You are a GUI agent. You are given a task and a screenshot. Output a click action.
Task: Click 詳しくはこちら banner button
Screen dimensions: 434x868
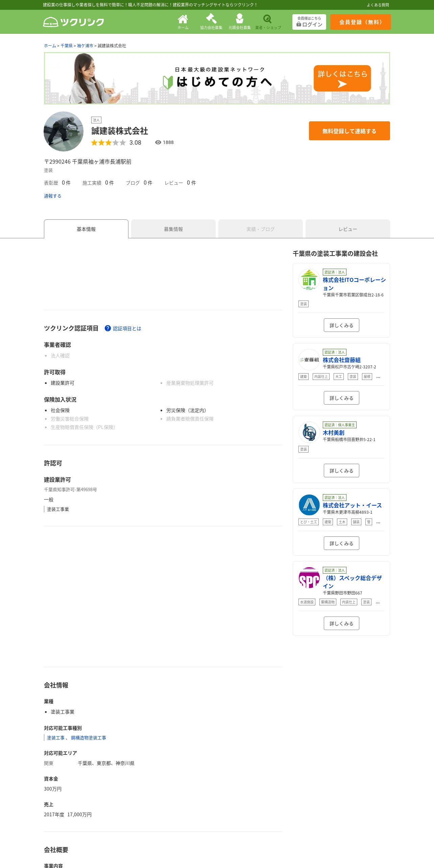pyautogui.click(x=342, y=78)
